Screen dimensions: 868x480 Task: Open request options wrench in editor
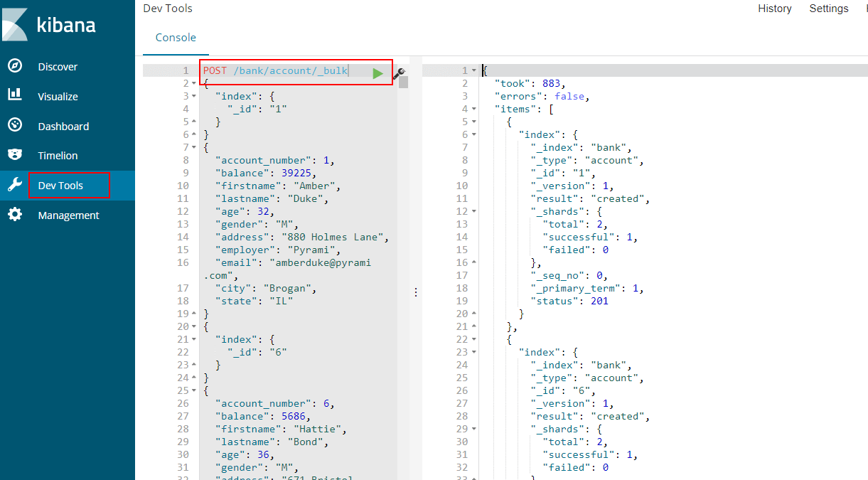pos(399,73)
